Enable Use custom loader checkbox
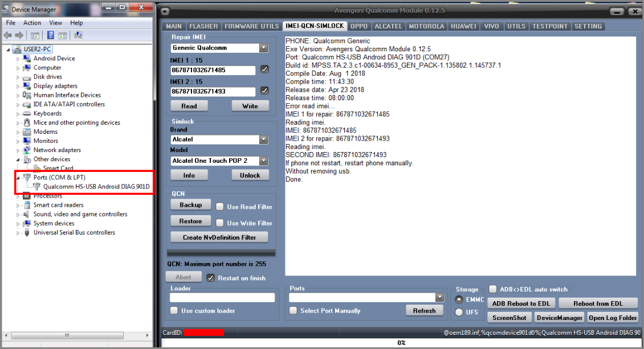644x349 pixels. [x=174, y=310]
